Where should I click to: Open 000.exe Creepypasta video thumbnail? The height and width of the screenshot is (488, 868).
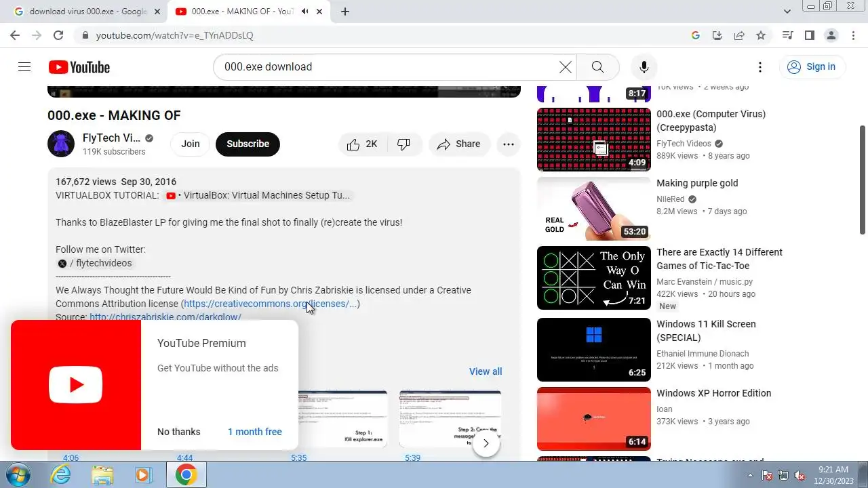click(594, 140)
